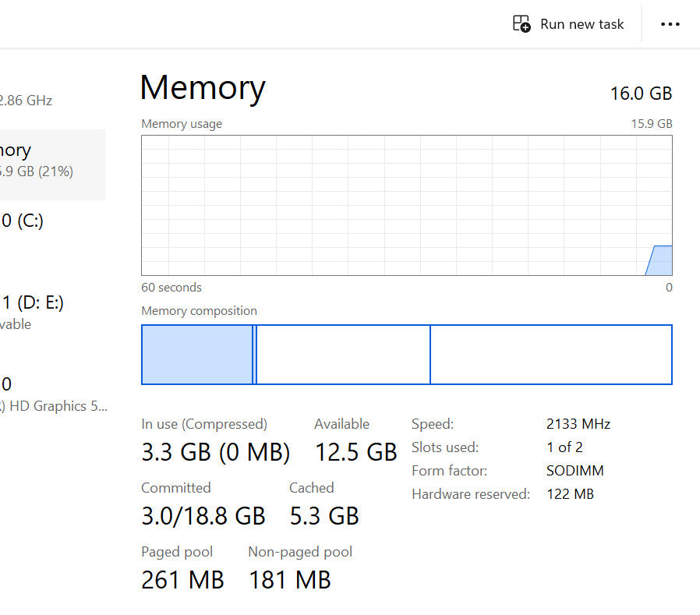This screenshot has width=700, height=615.
Task: Click the blue usage spike in graph
Action: [661, 261]
